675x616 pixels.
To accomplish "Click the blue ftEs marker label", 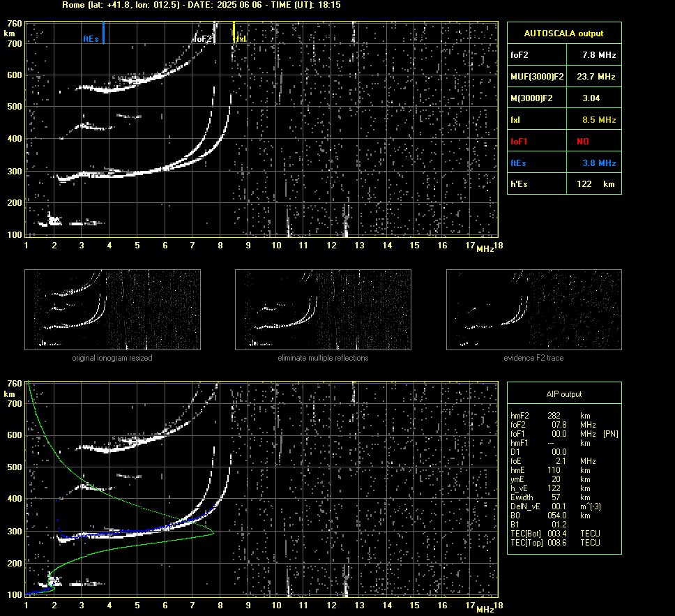I will (91, 39).
